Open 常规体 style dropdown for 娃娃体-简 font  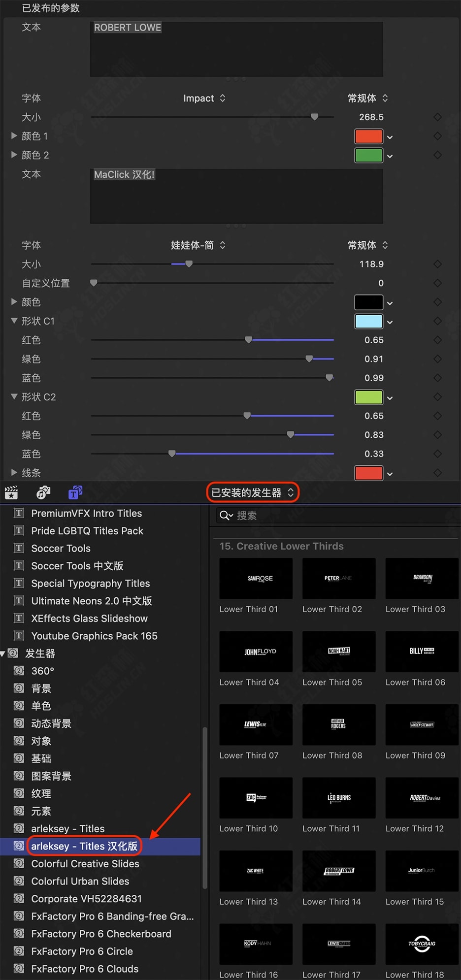[x=368, y=245]
